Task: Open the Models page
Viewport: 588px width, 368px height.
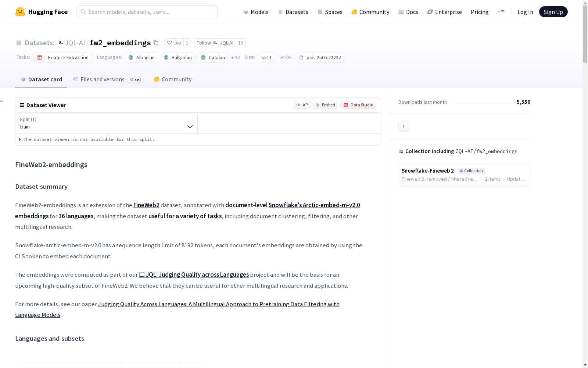Action: click(256, 12)
